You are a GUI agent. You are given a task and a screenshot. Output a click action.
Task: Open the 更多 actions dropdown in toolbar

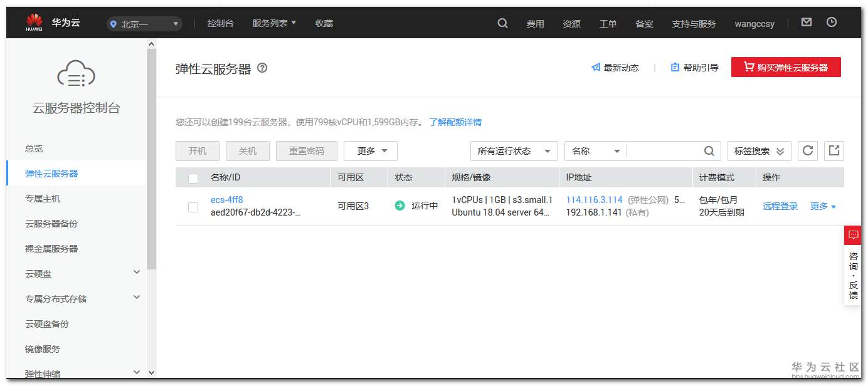[x=371, y=151]
